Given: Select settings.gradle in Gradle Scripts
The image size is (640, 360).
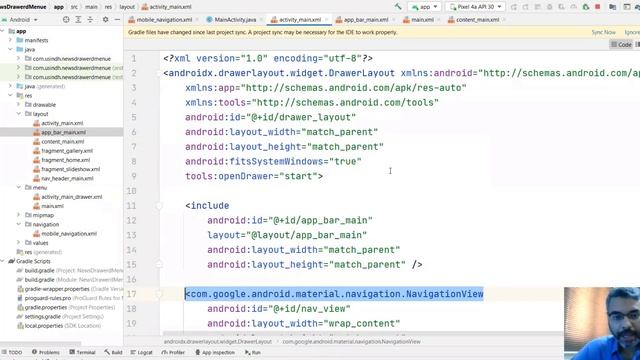Looking at the screenshot, I should pos(43,317).
